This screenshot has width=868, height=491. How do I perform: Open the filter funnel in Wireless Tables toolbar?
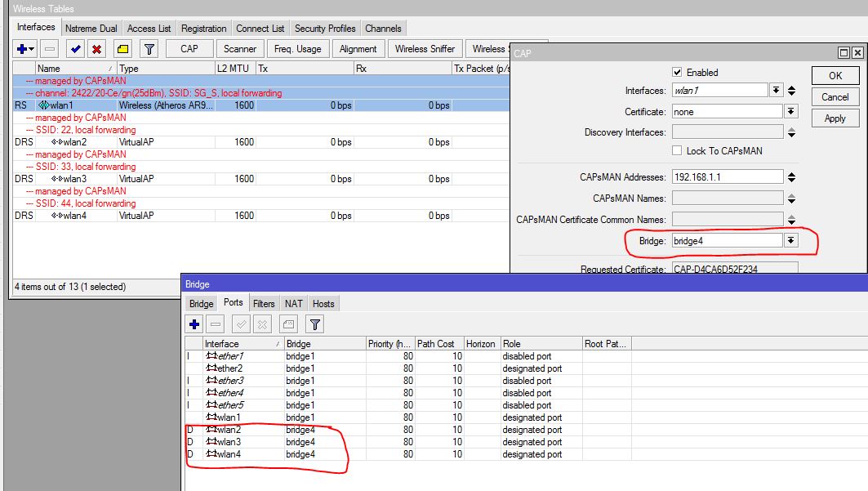point(149,49)
